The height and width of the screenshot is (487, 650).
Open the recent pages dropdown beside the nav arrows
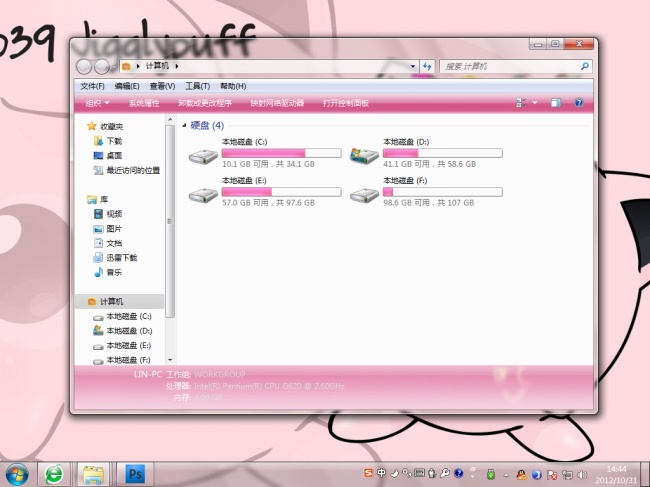point(114,67)
